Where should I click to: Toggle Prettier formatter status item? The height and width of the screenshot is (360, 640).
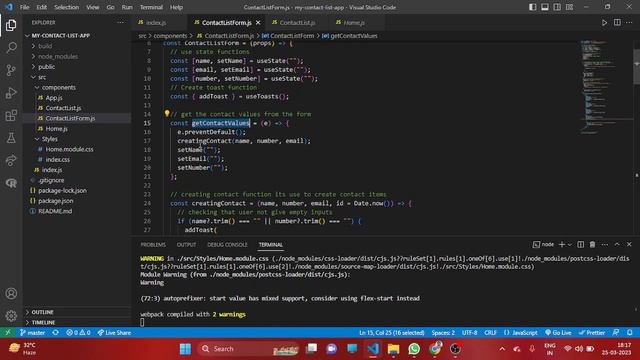591,333
